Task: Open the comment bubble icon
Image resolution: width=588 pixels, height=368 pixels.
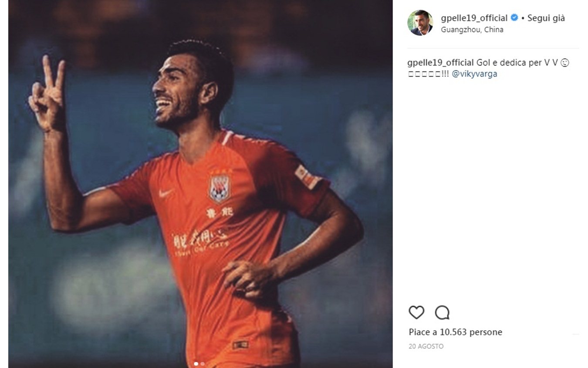Action: (x=442, y=312)
